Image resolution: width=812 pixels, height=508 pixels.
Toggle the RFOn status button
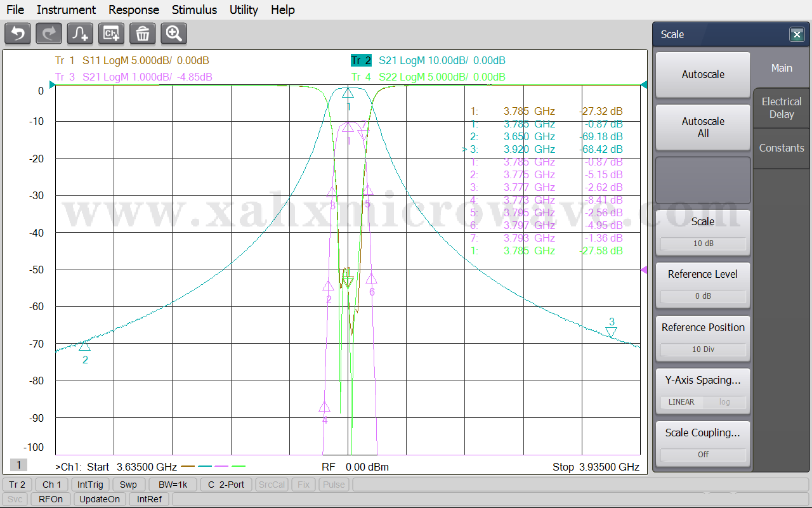(x=51, y=499)
